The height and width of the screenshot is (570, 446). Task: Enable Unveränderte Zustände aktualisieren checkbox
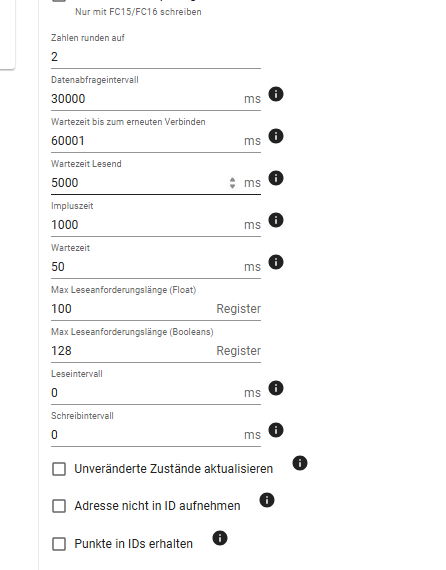pyautogui.click(x=59, y=469)
